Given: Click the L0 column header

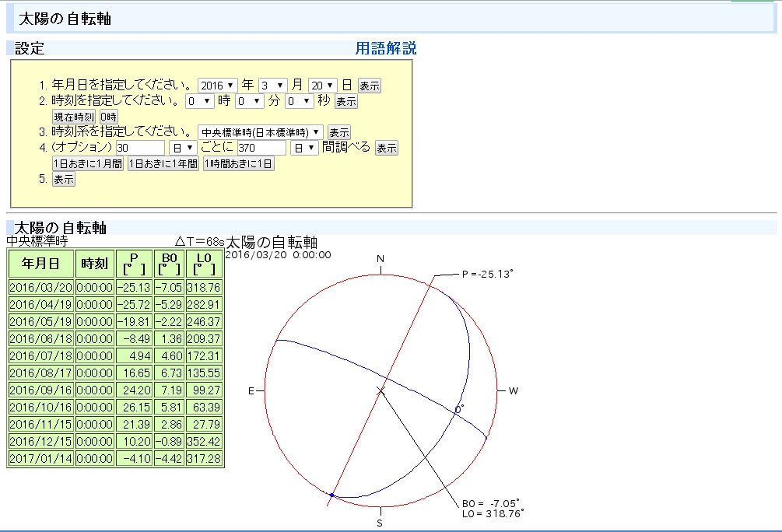Looking at the screenshot, I should (204, 263).
